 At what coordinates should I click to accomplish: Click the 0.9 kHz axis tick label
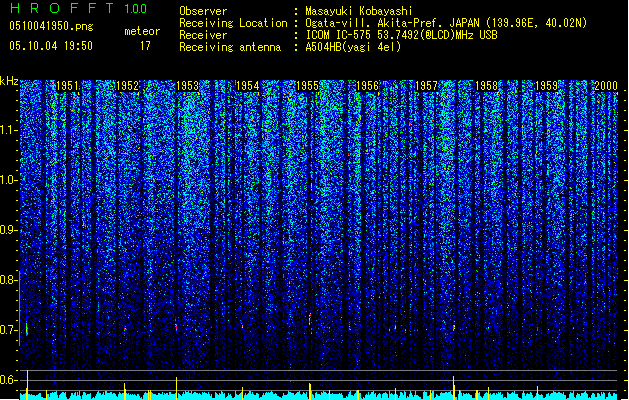[8, 230]
